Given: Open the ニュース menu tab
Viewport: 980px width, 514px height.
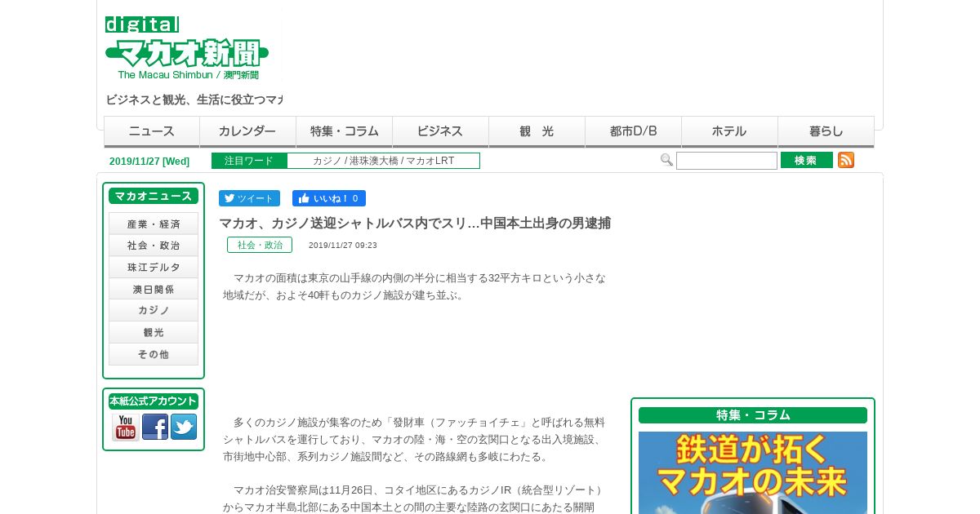Looking at the screenshot, I should click(x=152, y=131).
